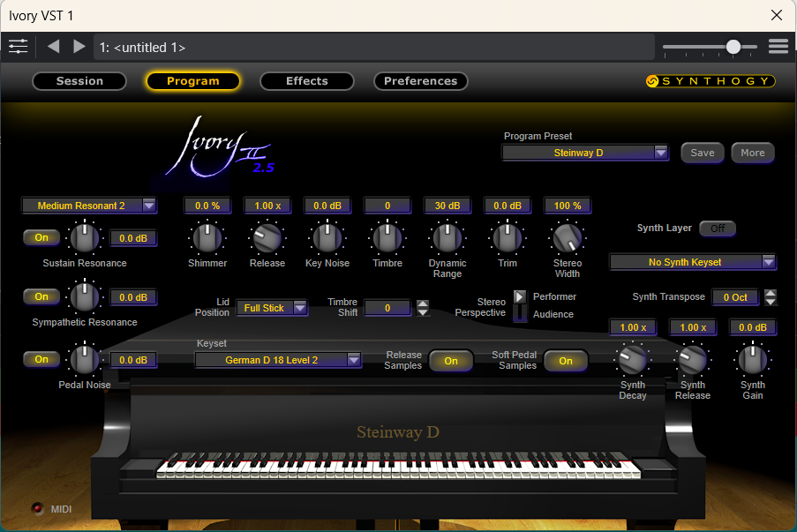Screen dimensions: 797x532
Task: Open the No Synth Keyset dropdown
Action: click(x=692, y=262)
